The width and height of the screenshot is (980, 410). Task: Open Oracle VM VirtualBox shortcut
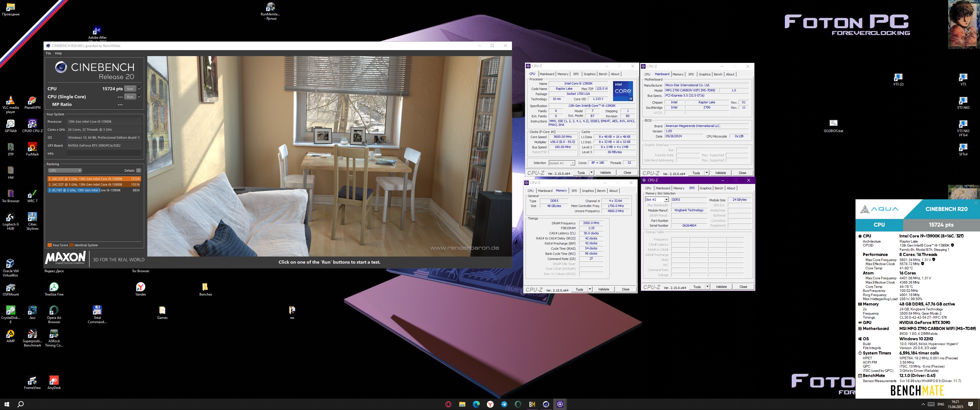(11, 268)
